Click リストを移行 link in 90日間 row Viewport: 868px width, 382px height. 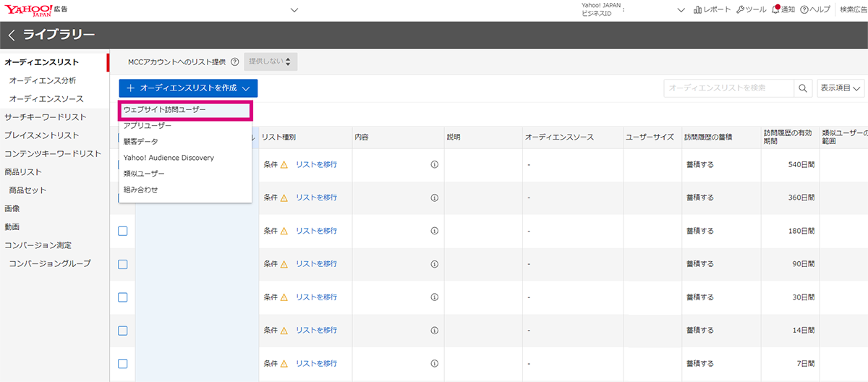click(x=316, y=264)
